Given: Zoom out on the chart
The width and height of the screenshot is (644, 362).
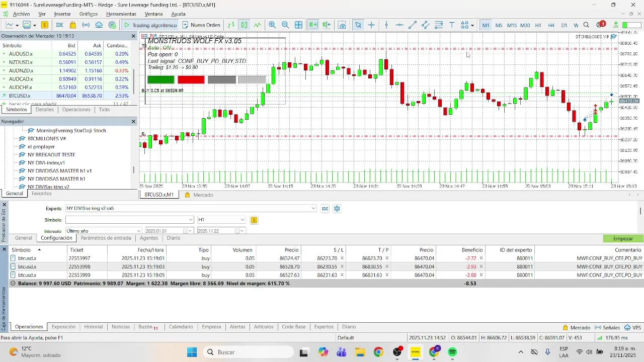Looking at the screenshot, I should (x=285, y=25).
